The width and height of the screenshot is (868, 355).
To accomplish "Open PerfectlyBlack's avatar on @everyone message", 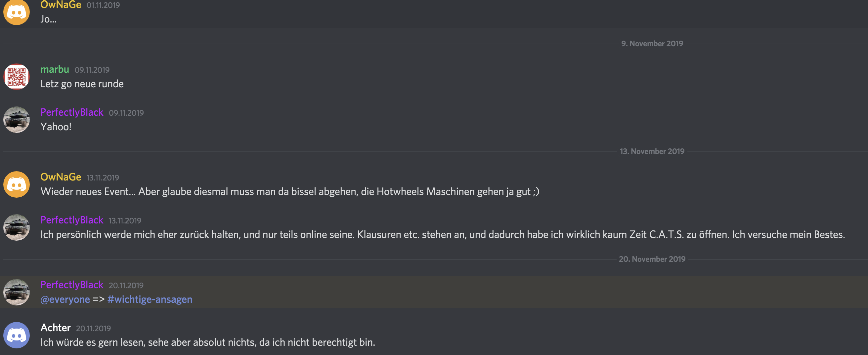I will point(17,292).
